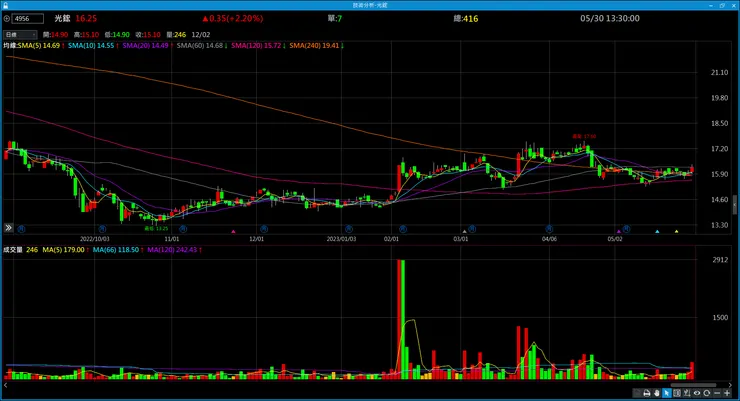
Task: Toggle the eye visibility icon
Action: pyautogui.click(x=697, y=393)
